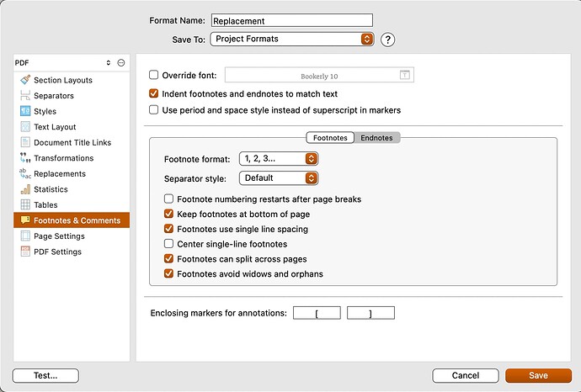Screen dimensions: 581x392
Task: Click the Statistics bar chart icon
Action: [x=25, y=189]
